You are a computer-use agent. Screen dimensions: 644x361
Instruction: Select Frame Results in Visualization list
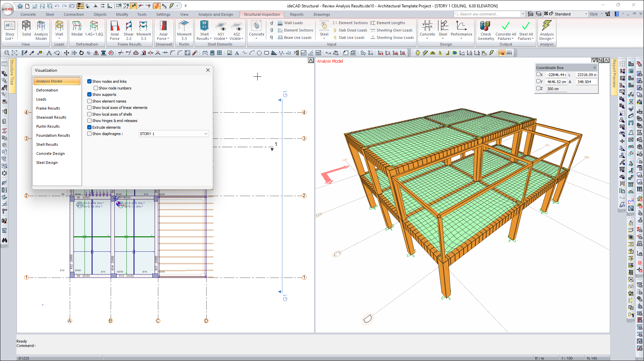(48, 108)
